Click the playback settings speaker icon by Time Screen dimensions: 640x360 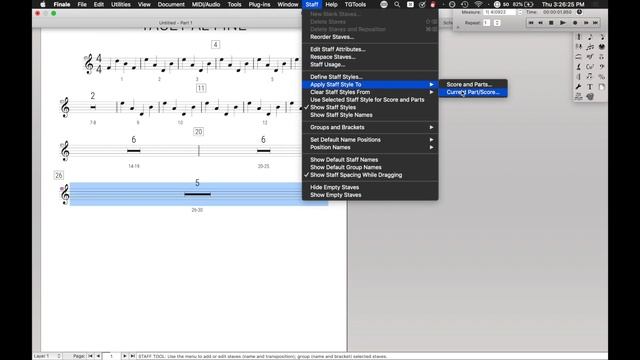pyautogui.click(x=579, y=12)
